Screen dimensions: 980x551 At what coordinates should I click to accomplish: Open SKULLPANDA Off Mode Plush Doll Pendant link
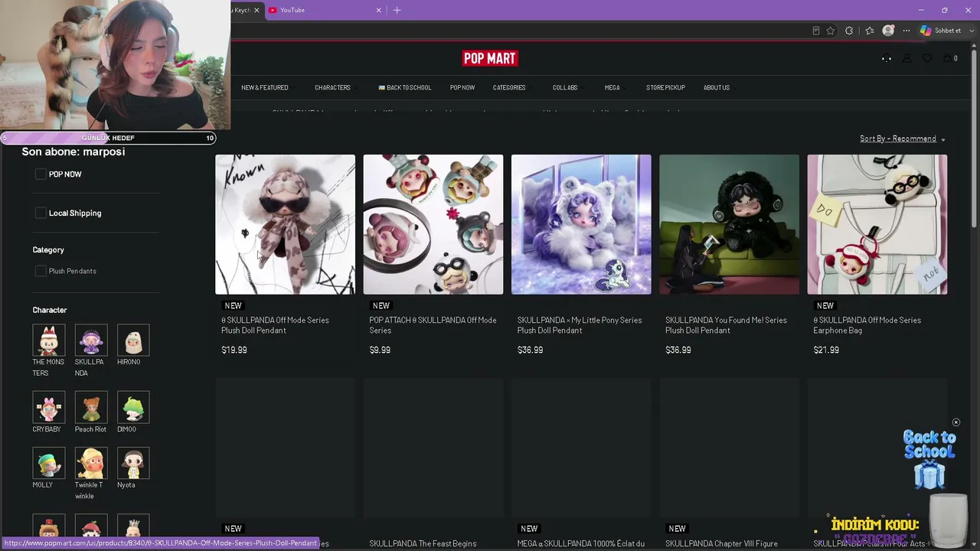click(275, 325)
